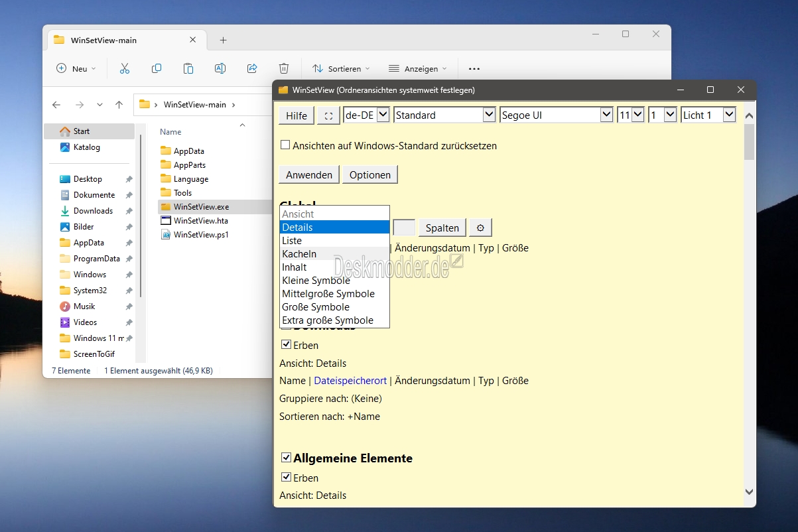Toggle the Allgemeine Elemente checkbox
This screenshot has width=798, height=532.
click(286, 457)
